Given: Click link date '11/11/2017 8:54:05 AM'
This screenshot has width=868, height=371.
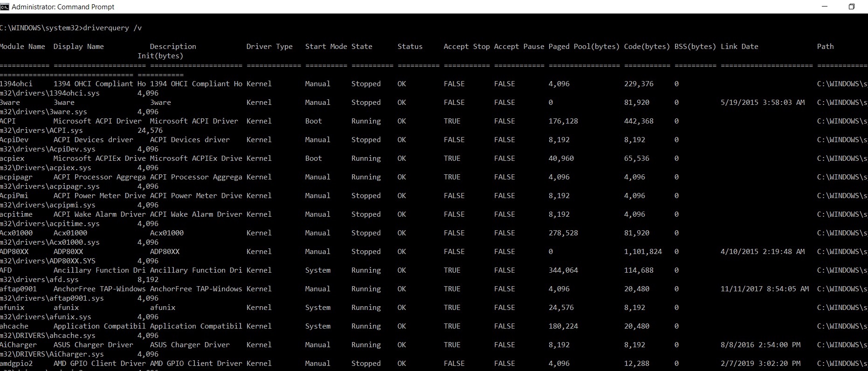Looking at the screenshot, I should [x=765, y=289].
